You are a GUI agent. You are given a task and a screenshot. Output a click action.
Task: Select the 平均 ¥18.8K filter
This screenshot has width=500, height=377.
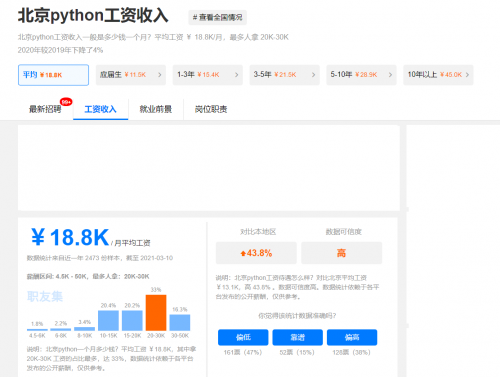point(53,75)
